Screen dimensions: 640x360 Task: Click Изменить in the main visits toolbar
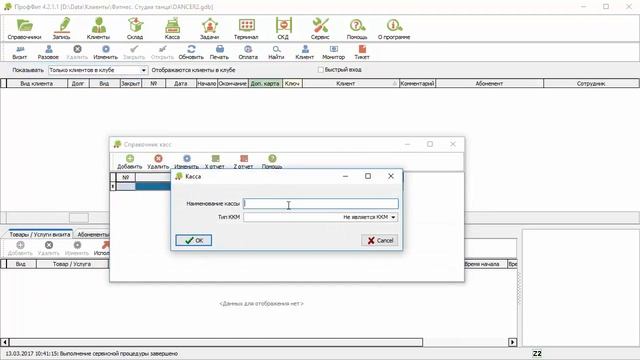pyautogui.click(x=105, y=53)
